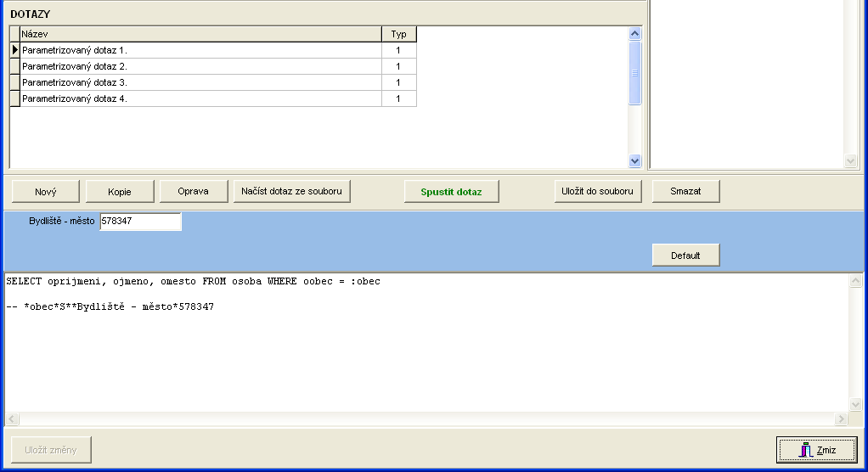The height and width of the screenshot is (472, 868).
Task: Delete query with Smazat button
Action: (x=685, y=191)
